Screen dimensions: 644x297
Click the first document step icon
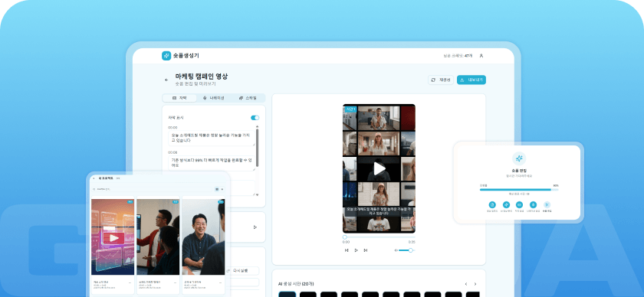pyautogui.click(x=492, y=204)
